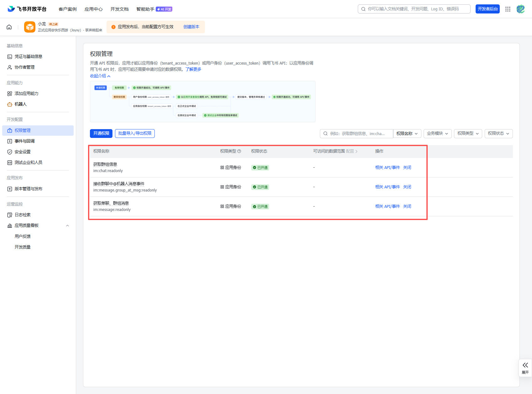Open the user avatar in the top right

pyautogui.click(x=521, y=9)
